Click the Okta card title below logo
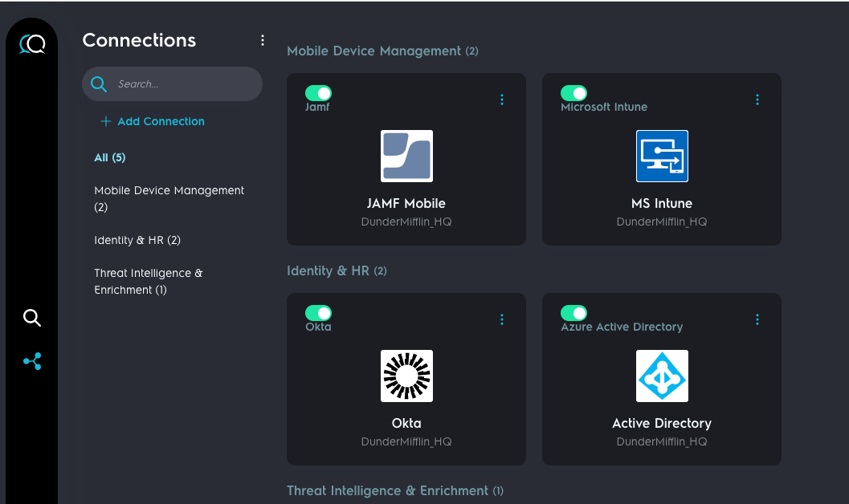 click(406, 423)
